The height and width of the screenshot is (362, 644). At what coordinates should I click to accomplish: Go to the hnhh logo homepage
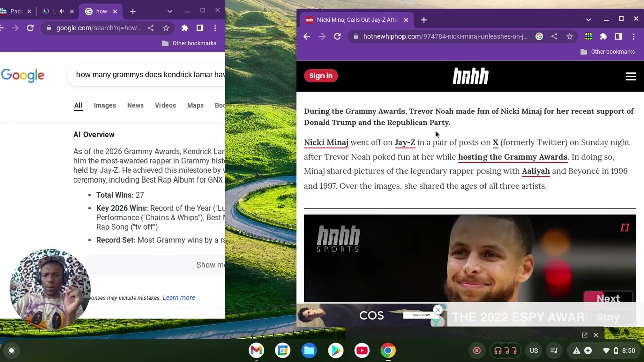point(470,76)
